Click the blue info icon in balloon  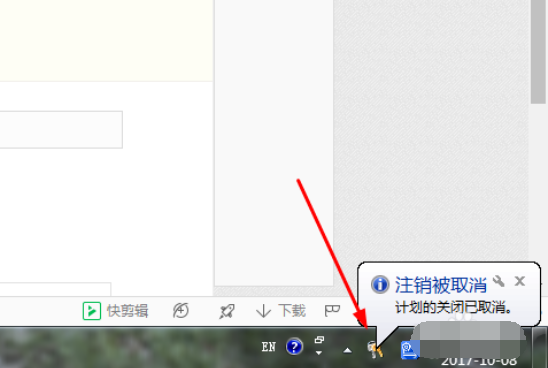click(x=380, y=284)
